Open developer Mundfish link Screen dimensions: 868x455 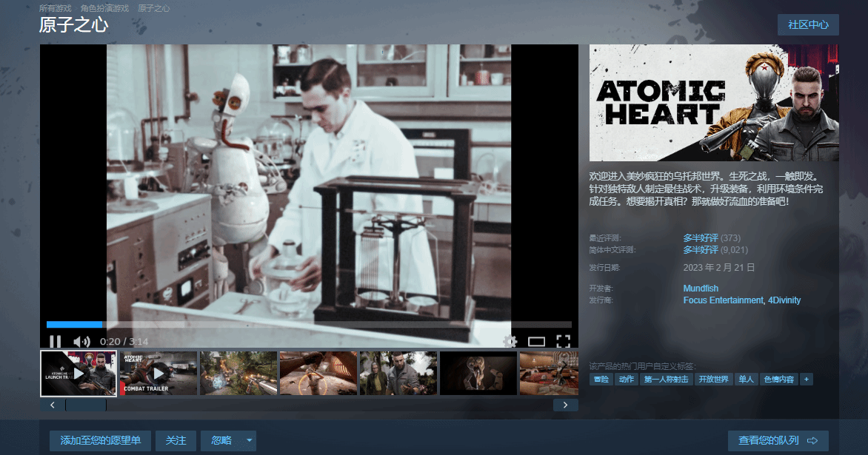(x=701, y=288)
